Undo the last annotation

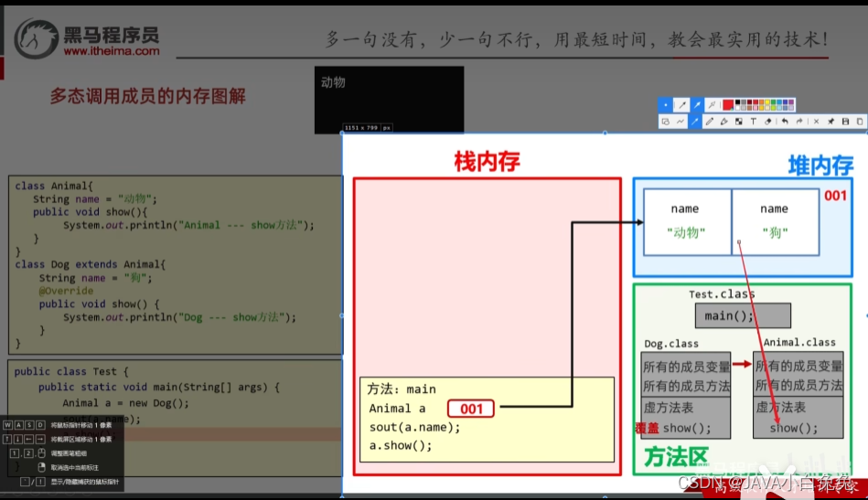point(785,122)
